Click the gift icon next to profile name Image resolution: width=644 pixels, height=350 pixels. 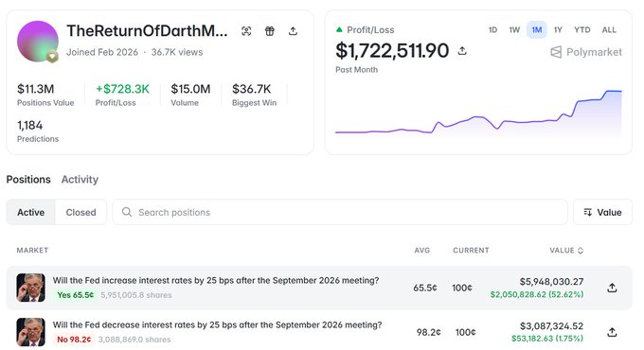[269, 31]
